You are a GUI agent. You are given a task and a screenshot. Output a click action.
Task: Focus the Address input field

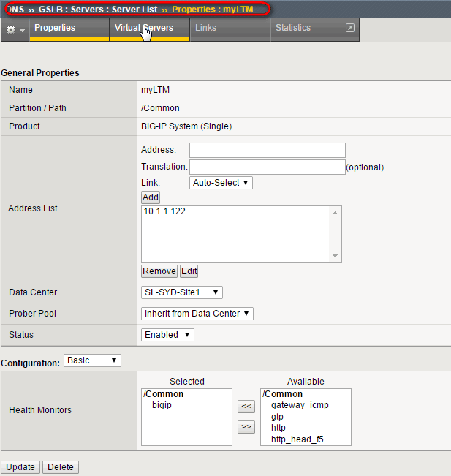267,150
